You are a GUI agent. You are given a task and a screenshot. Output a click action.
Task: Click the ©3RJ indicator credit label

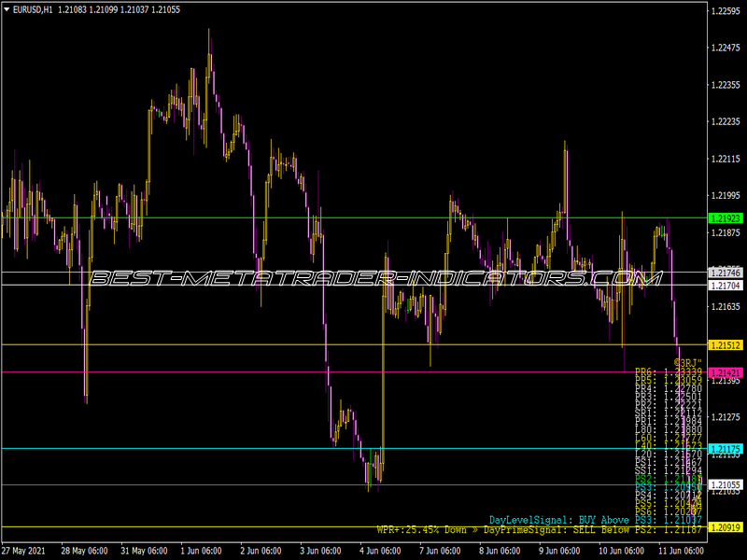tap(687, 363)
